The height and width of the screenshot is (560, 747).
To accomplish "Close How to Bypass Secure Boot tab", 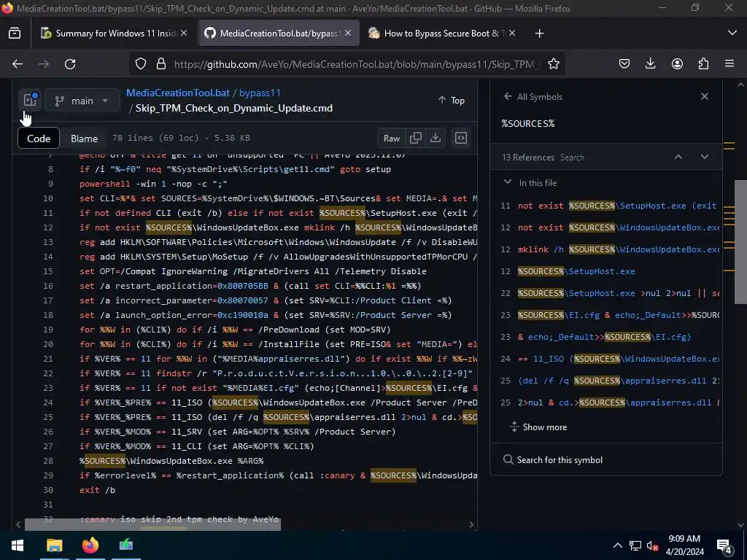I will tap(512, 34).
